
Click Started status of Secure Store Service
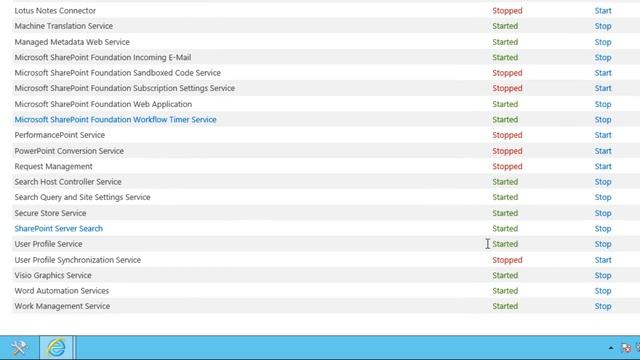505,213
